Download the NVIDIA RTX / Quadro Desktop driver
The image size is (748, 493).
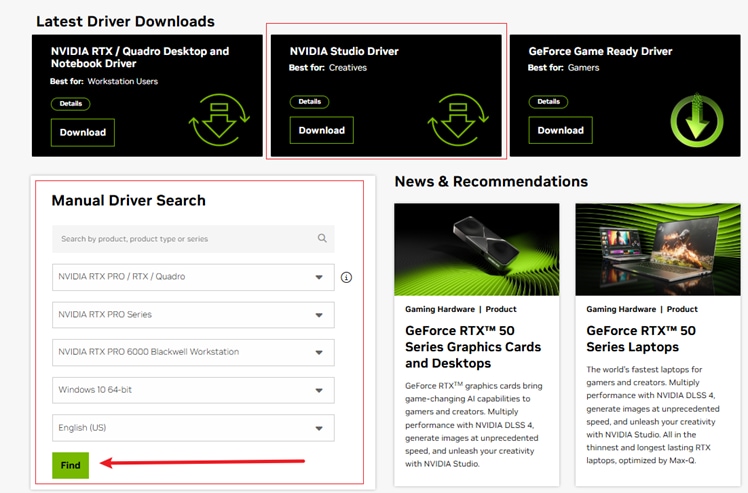pos(83,133)
